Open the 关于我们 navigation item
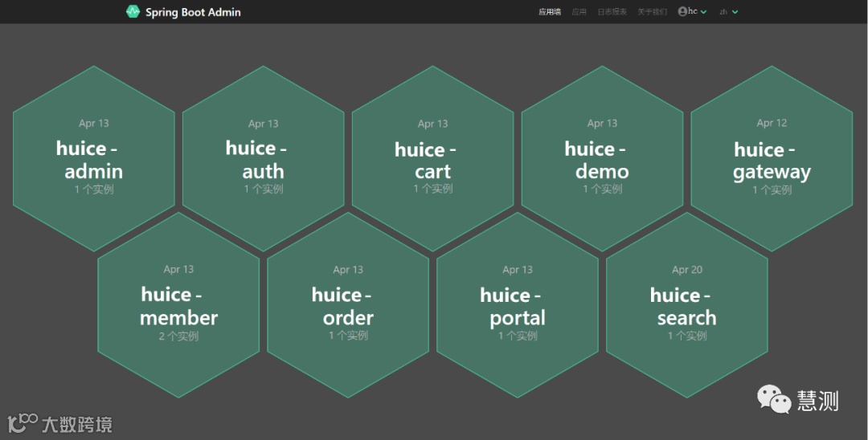 point(652,11)
